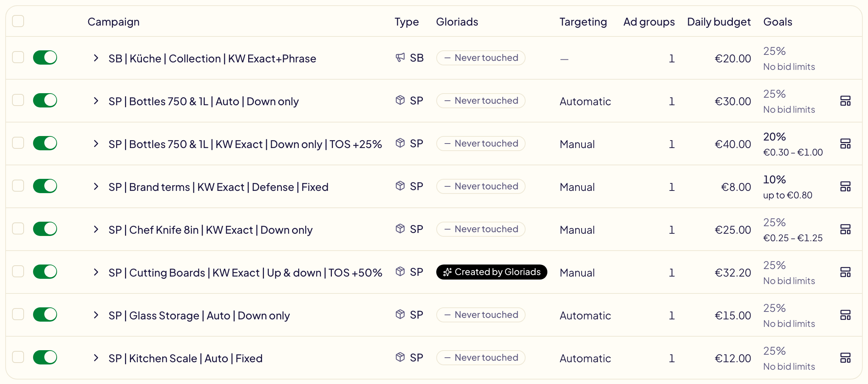The width and height of the screenshot is (868, 384).
Task: Click megaphone SB type icon in Küche row
Action: (400, 57)
